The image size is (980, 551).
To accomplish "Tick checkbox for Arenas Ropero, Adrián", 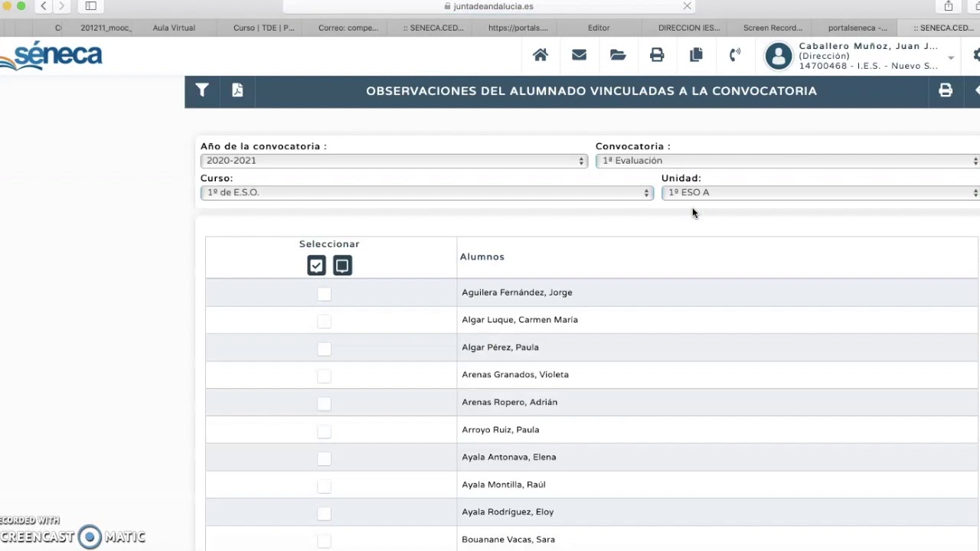I will tap(325, 404).
